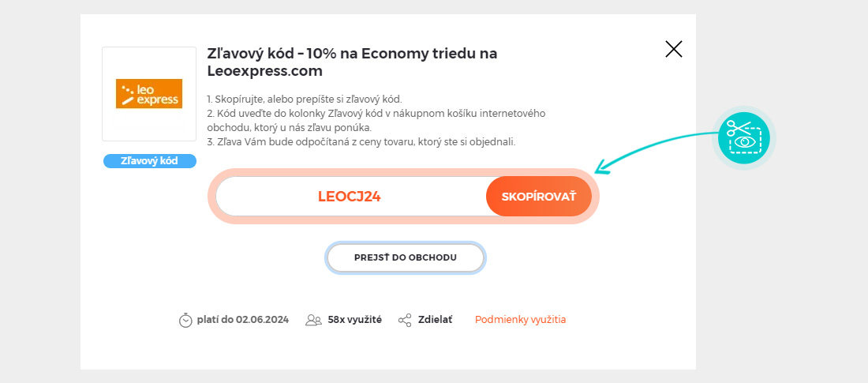
Task: Click the blue Zľavový kód badge
Action: click(x=150, y=161)
